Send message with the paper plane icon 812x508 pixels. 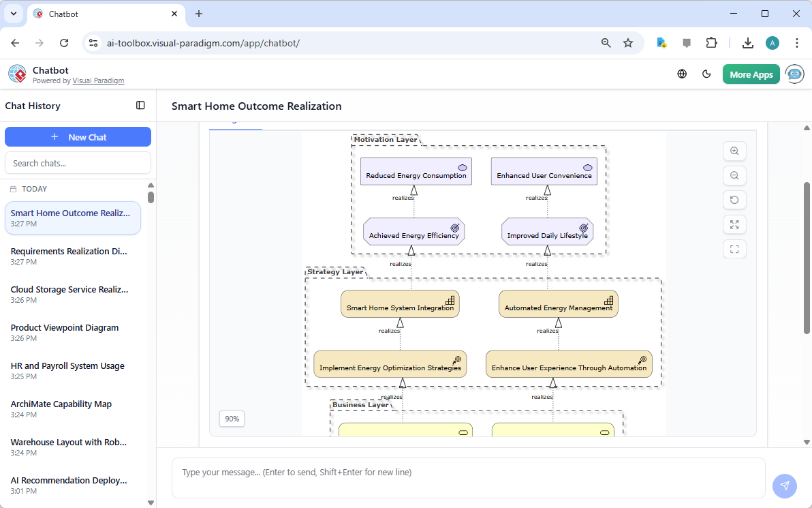(785, 485)
